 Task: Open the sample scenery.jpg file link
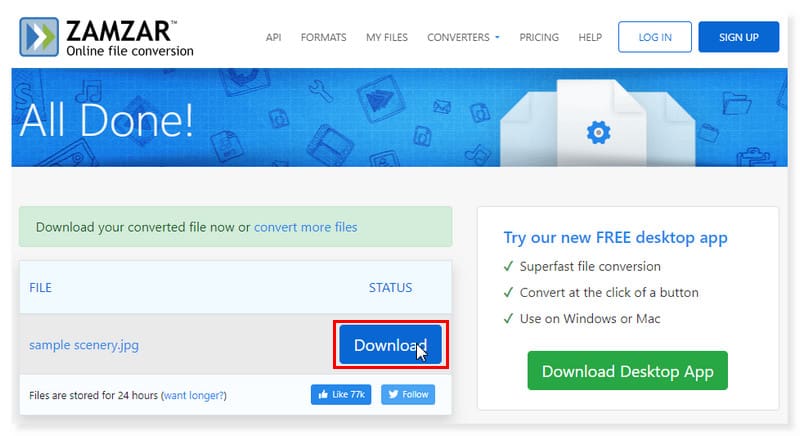(84, 345)
